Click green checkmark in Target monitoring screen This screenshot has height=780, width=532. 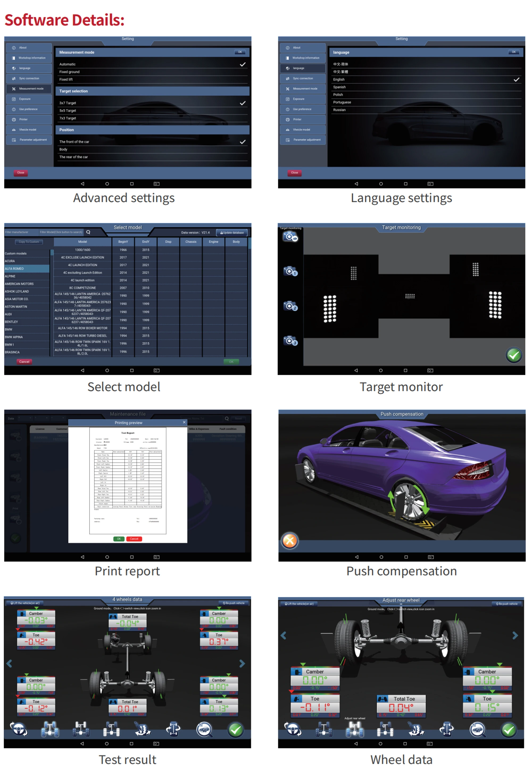pos(514,355)
